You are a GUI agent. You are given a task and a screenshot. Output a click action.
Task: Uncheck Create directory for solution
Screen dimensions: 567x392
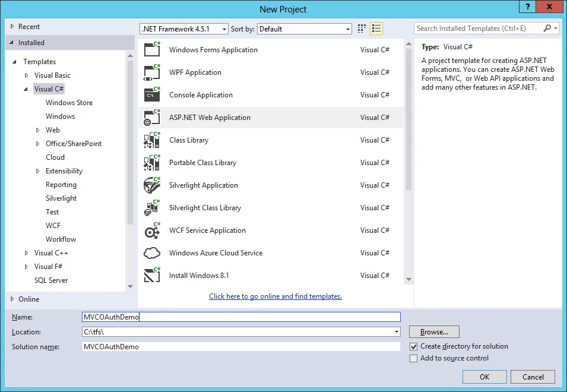pyautogui.click(x=413, y=346)
